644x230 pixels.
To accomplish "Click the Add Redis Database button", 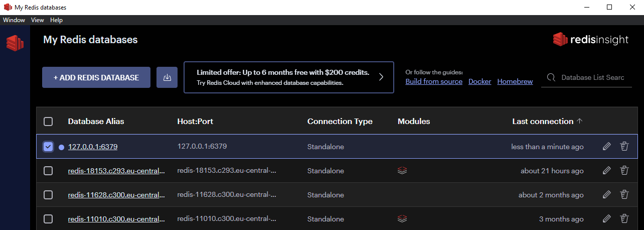I will [x=96, y=77].
